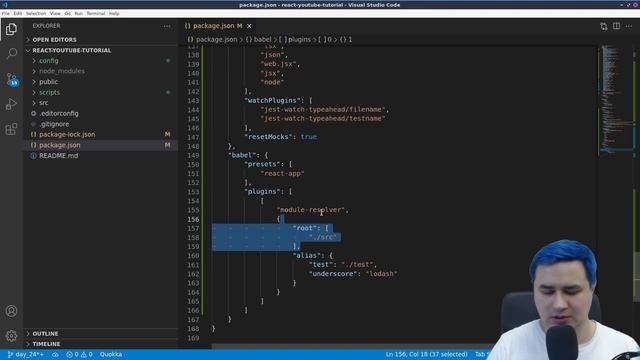The width and height of the screenshot is (640, 360).
Task: Click plugins in the breadcrumb
Action: [299, 40]
